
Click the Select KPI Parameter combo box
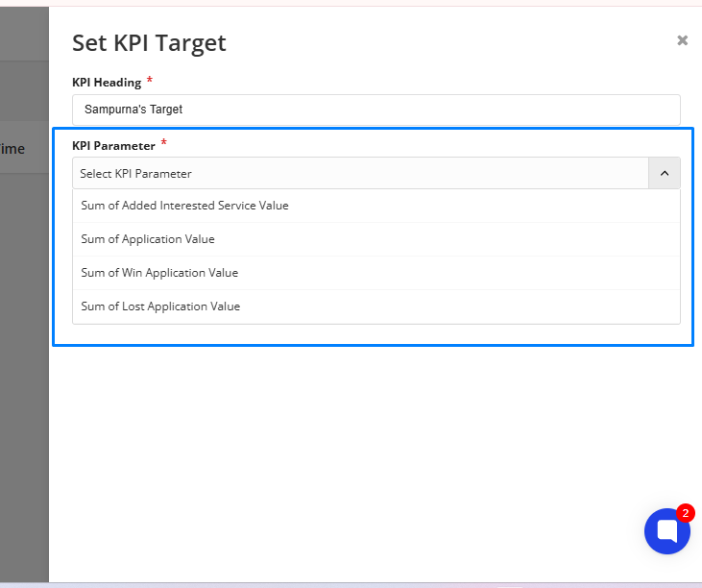click(x=360, y=173)
